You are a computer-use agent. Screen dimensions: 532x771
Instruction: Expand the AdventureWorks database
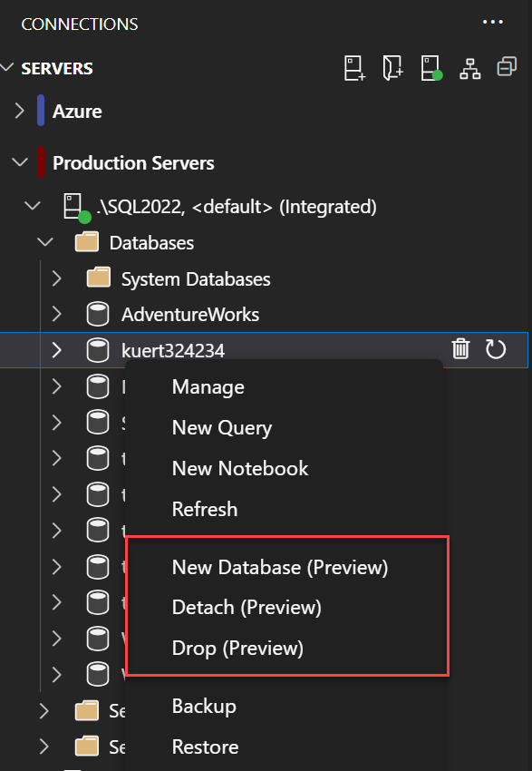click(56, 314)
